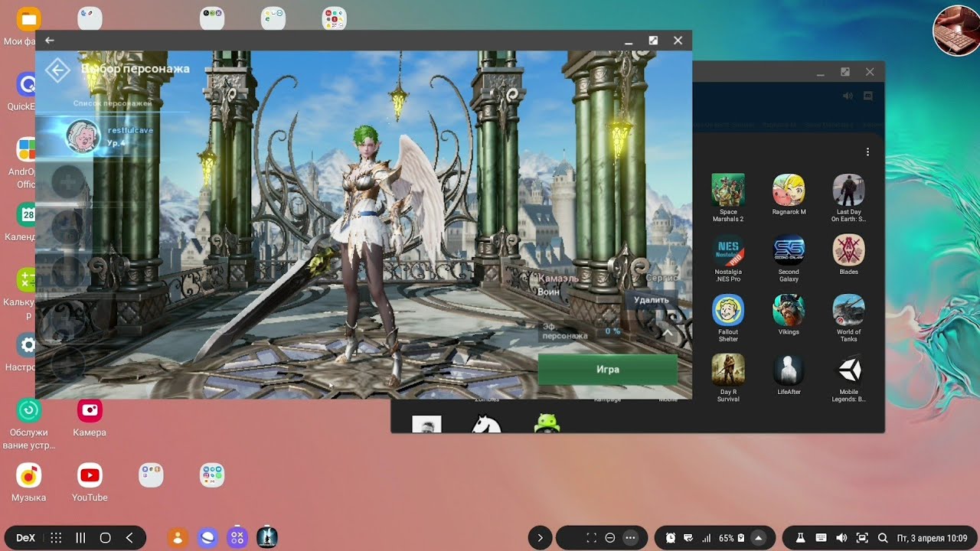Take a screenshot with taskbar capture icon
This screenshot has height=551, width=980.
tap(862, 538)
